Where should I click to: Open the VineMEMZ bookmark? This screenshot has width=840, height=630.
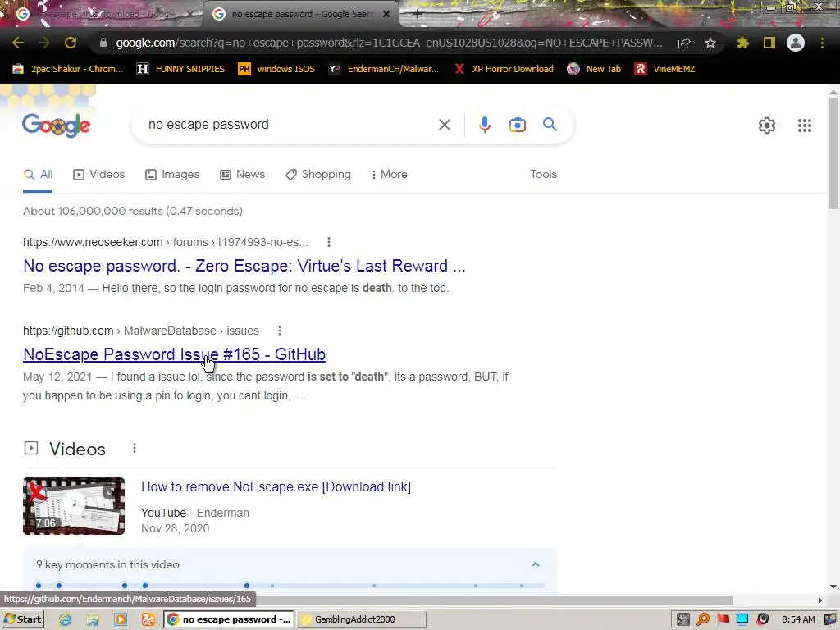coord(664,69)
